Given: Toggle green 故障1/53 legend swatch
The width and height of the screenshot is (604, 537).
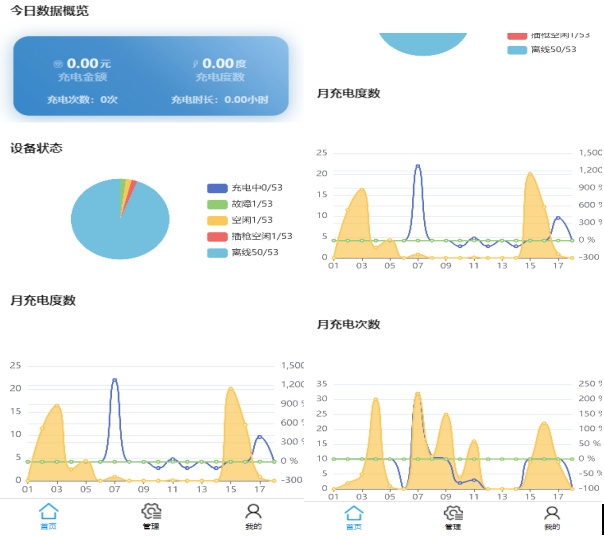Looking at the screenshot, I should [217, 204].
